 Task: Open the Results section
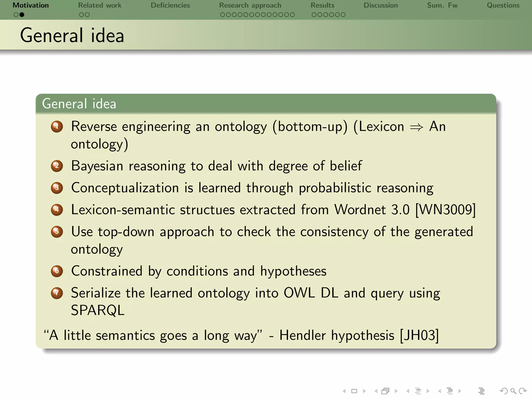[x=323, y=5]
